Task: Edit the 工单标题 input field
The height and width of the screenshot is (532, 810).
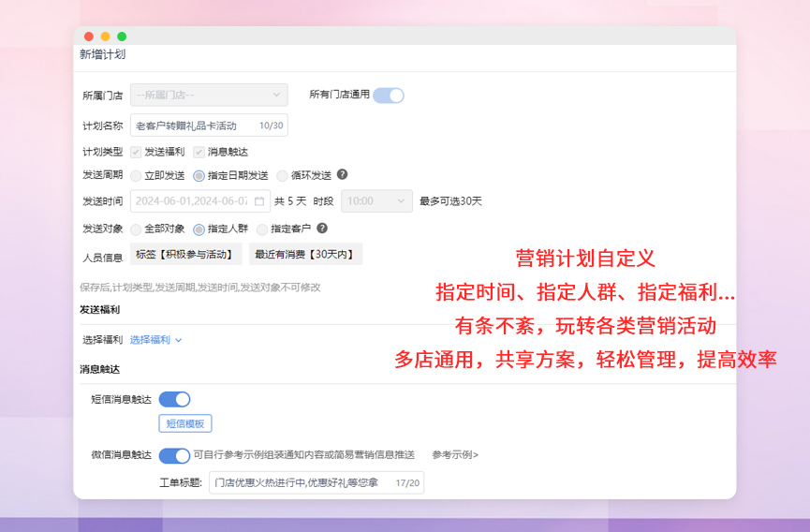Action: point(317,482)
